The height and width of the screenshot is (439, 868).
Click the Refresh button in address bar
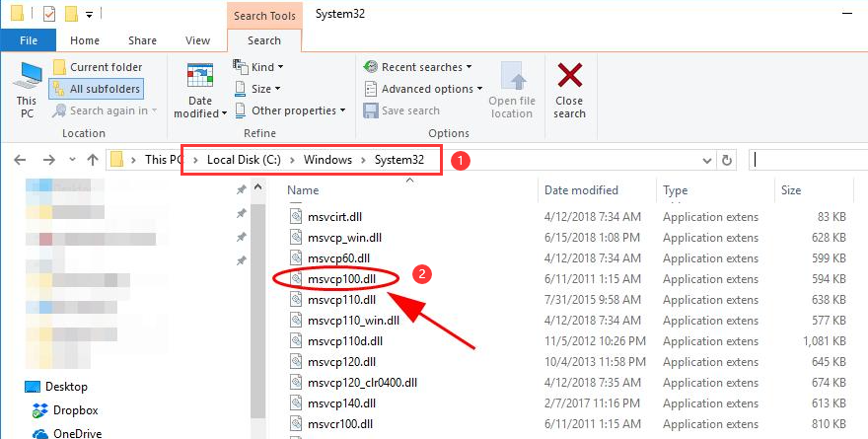(727, 161)
